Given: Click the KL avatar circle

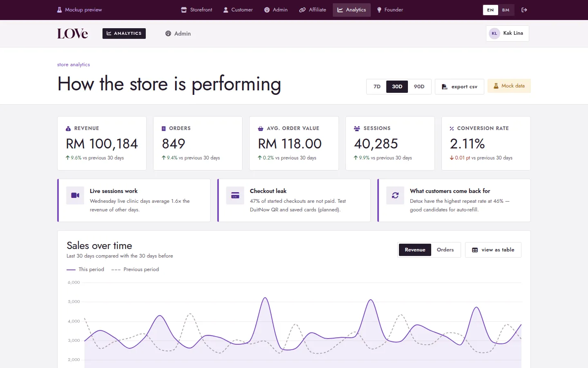Looking at the screenshot, I should [494, 34].
